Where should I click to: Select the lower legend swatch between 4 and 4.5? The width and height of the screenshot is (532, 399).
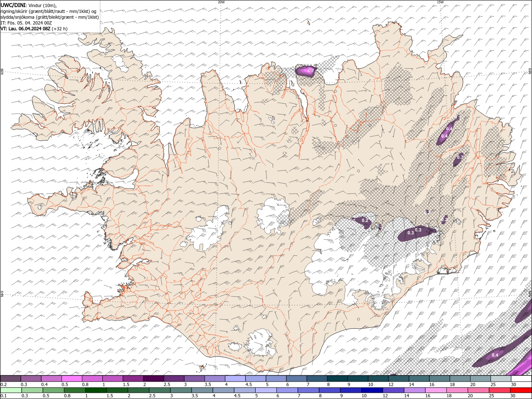tap(224, 390)
